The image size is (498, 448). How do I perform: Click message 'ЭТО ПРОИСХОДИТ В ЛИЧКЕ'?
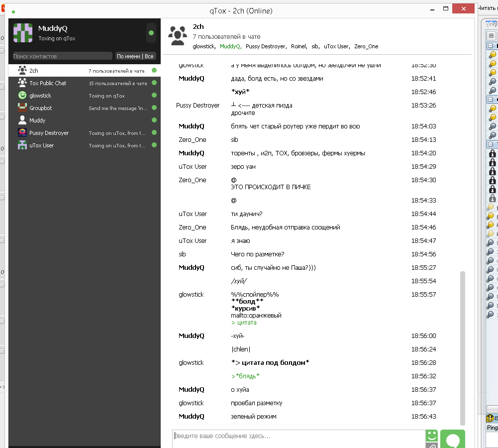(x=271, y=187)
